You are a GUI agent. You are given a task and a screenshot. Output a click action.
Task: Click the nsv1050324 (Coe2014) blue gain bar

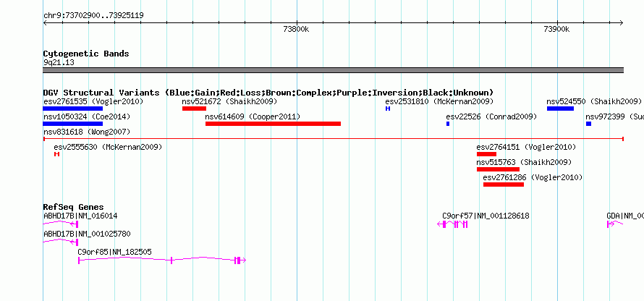[x=72, y=124]
